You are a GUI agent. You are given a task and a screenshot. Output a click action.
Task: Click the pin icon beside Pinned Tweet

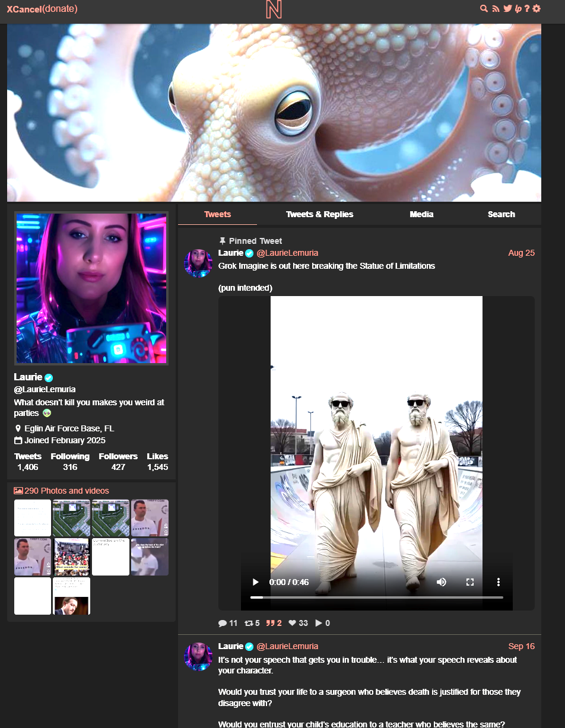click(223, 241)
